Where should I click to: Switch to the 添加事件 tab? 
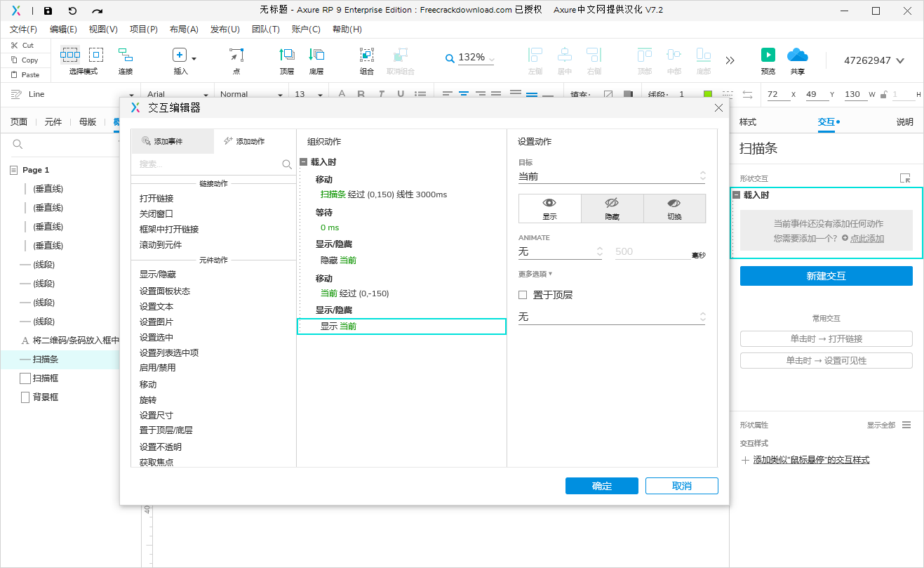coord(173,141)
